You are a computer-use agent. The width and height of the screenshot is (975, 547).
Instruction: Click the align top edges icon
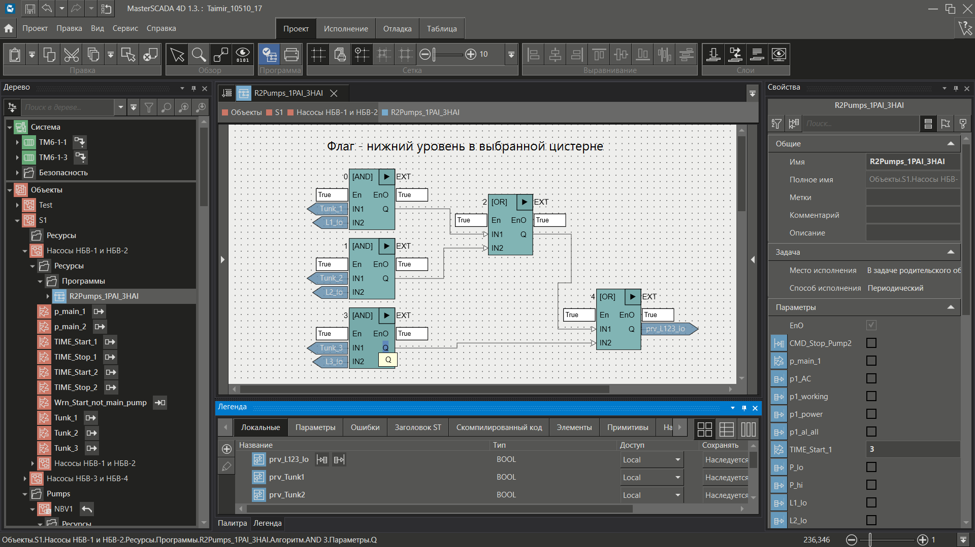point(599,55)
